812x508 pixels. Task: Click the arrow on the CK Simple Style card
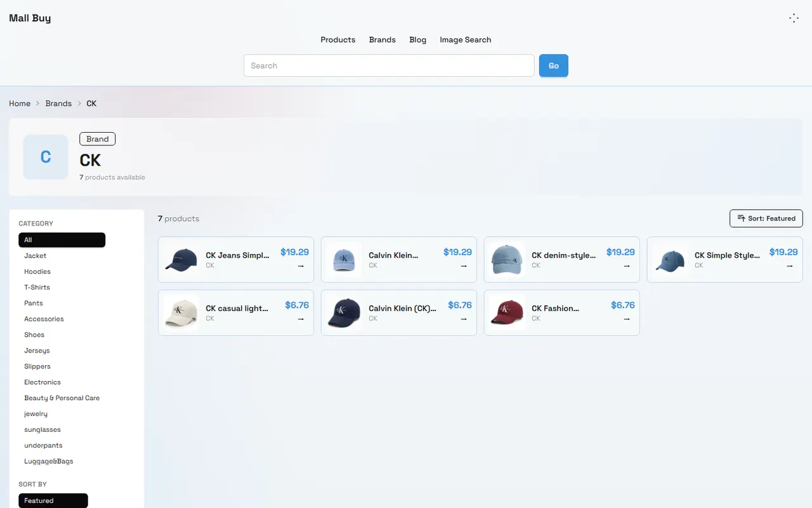790,266
